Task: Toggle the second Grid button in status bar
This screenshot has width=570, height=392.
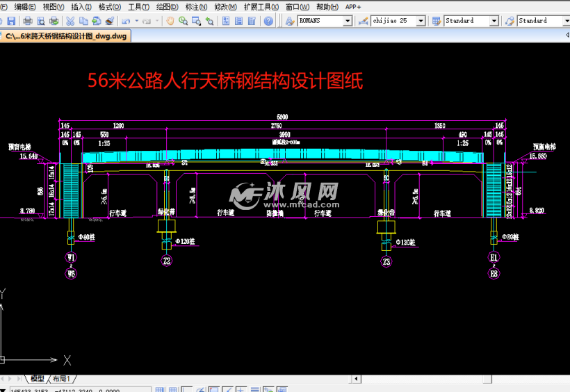Action: (x=172, y=389)
